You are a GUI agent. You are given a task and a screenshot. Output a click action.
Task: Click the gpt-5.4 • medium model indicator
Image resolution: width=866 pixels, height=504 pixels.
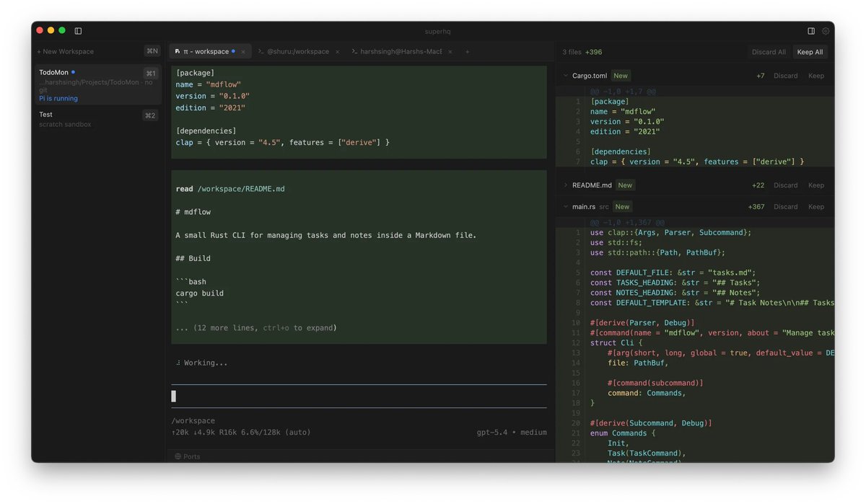512,433
